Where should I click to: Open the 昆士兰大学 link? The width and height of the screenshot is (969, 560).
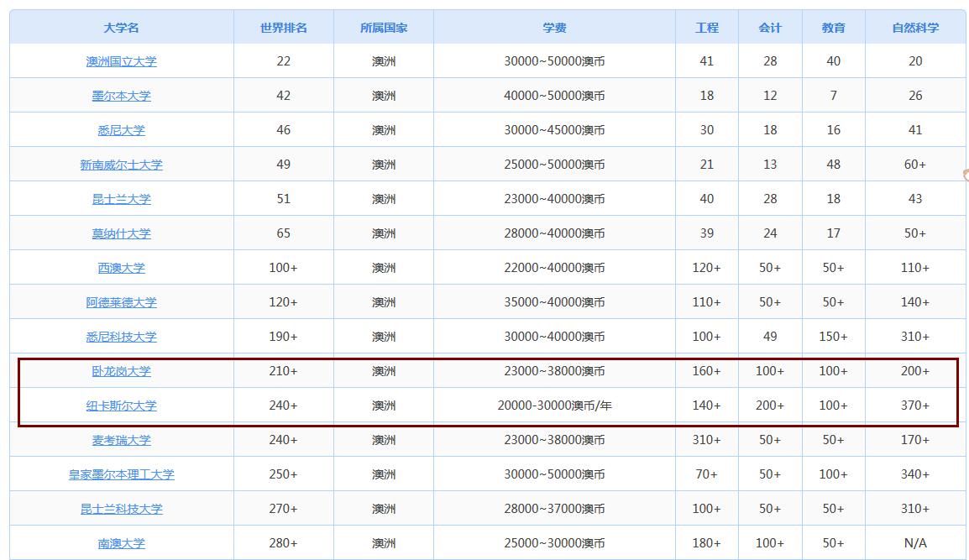(121, 199)
